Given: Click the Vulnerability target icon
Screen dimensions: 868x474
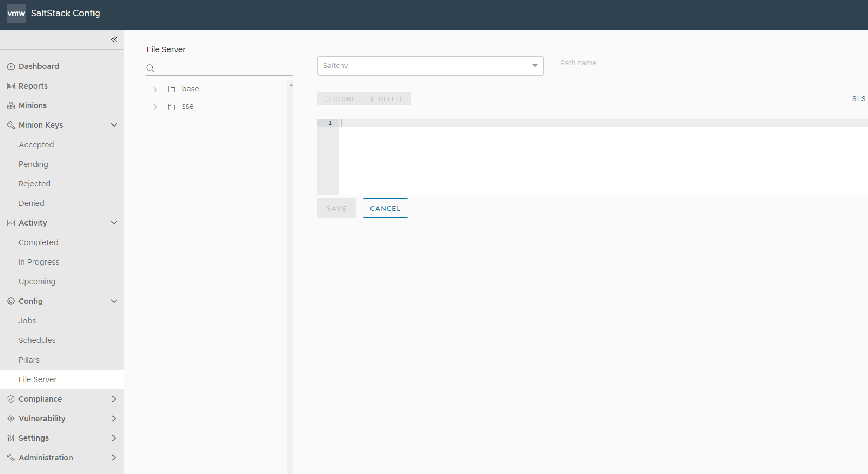Looking at the screenshot, I should 11,419.
